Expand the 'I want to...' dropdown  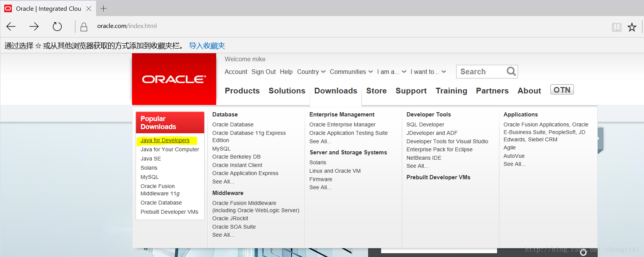click(428, 72)
